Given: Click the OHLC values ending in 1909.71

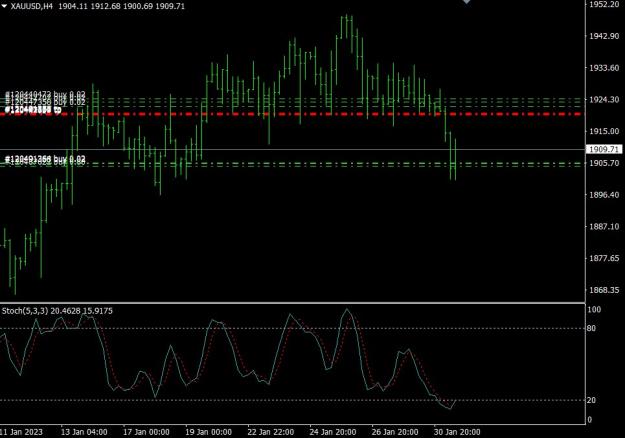Looking at the screenshot, I should (122, 6).
